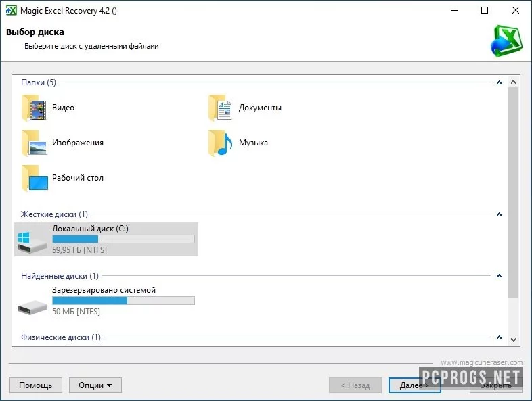Screen dimensions: 532x401
Task: Click the Физические диски (1) group header
Action: click(x=61, y=337)
